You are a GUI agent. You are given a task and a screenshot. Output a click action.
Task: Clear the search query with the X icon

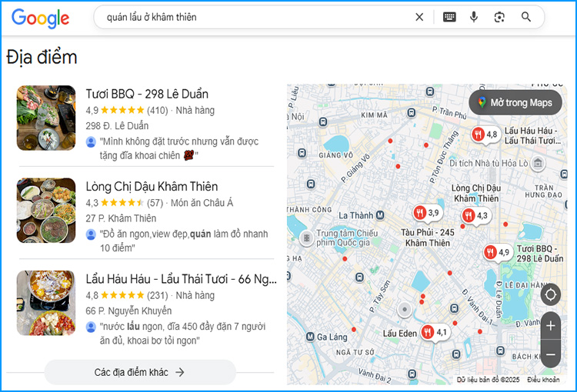tap(419, 17)
